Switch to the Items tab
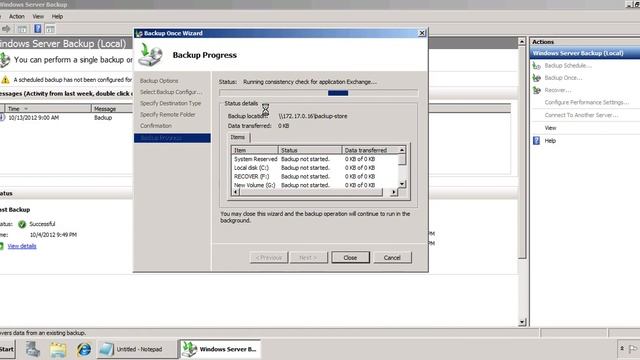 tap(238, 137)
